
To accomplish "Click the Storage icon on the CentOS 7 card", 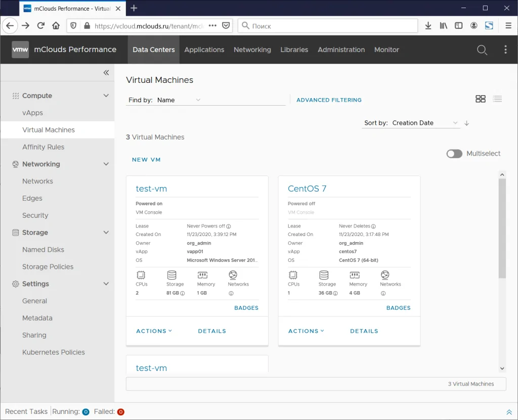I will pyautogui.click(x=324, y=275).
